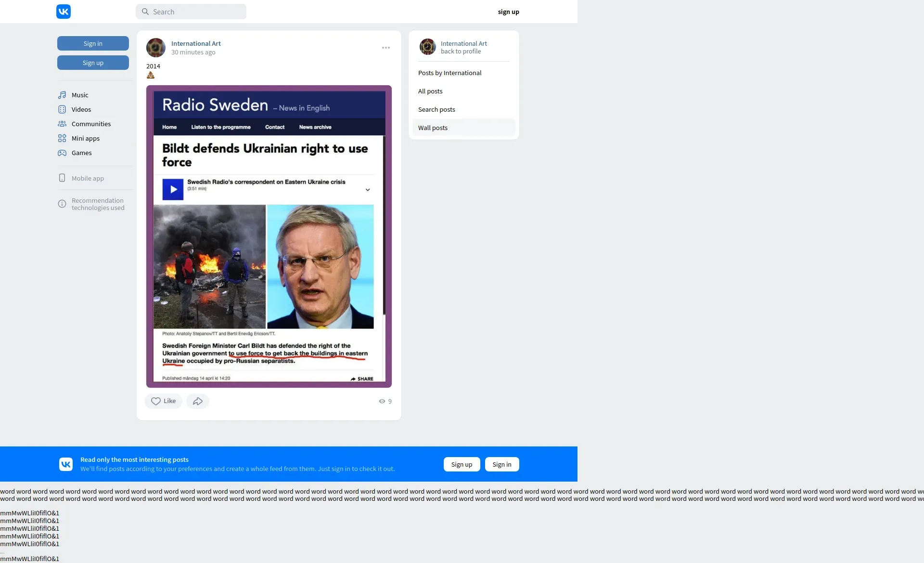Click the post views eye icon
The width and height of the screenshot is (924, 563).
(x=382, y=401)
